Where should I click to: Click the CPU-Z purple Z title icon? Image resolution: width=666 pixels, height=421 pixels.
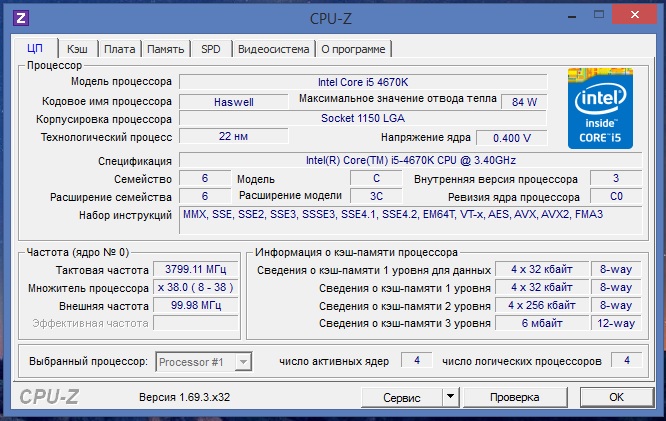pyautogui.click(x=21, y=18)
